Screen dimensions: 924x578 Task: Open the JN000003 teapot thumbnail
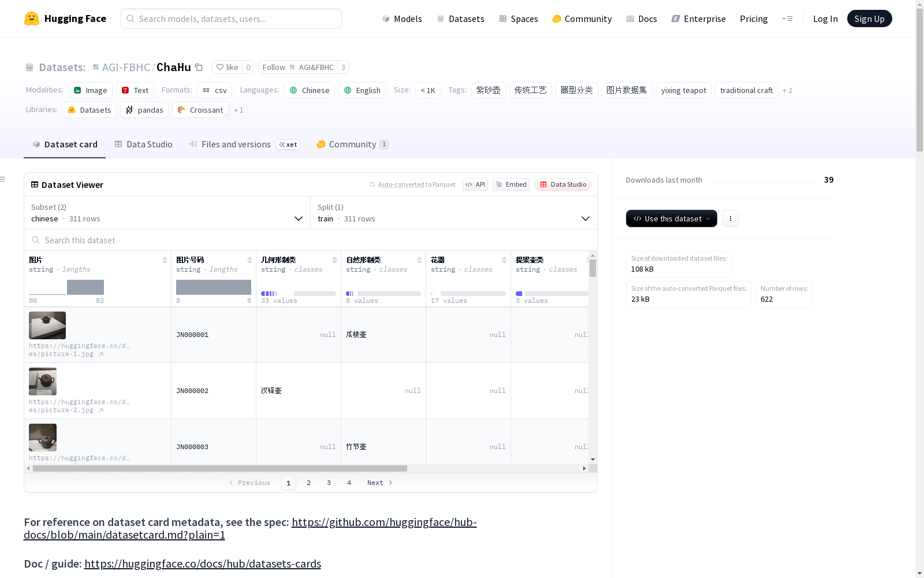point(43,438)
